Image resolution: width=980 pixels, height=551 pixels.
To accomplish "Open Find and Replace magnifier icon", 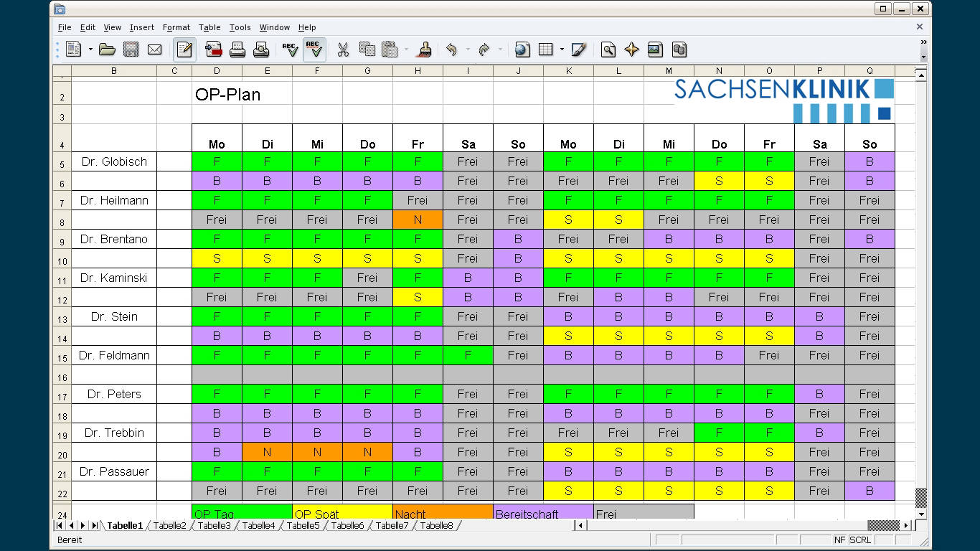I will (608, 50).
